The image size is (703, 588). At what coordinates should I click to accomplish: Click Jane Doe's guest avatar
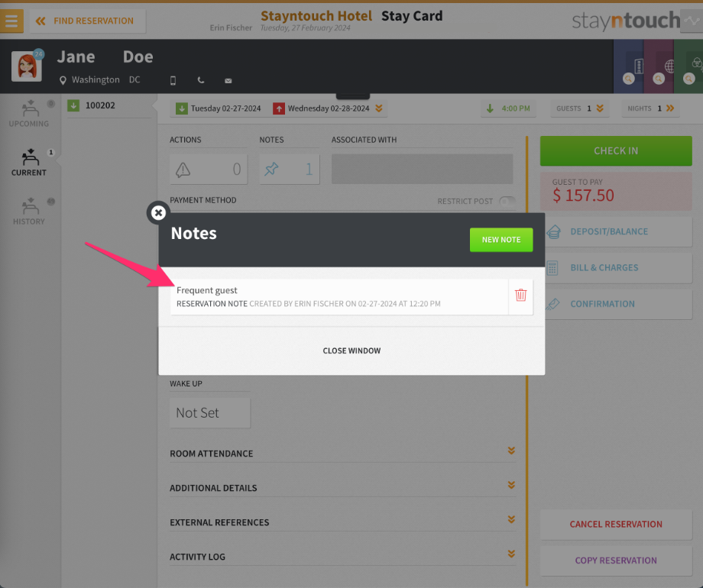pyautogui.click(x=27, y=66)
